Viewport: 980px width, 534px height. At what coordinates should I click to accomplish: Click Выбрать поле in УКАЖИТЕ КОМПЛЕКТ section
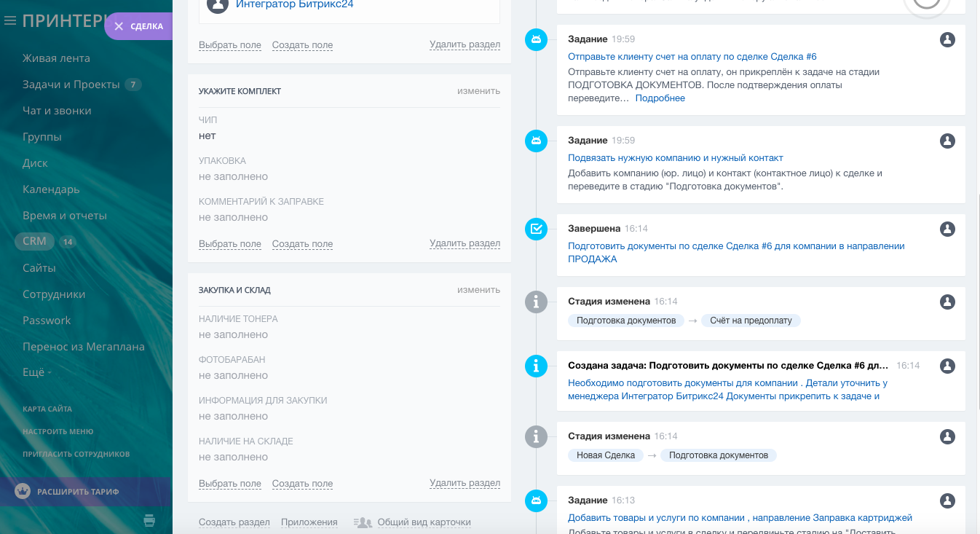pos(230,244)
